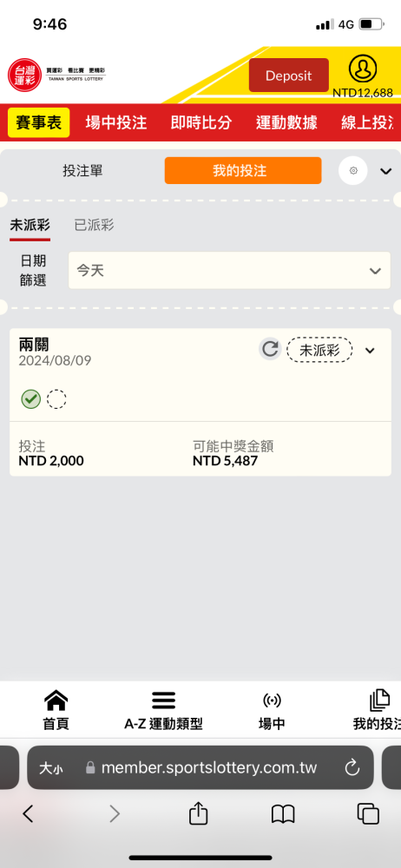Open Safari bookmarks book icon
Image resolution: width=401 pixels, height=868 pixels.
pyautogui.click(x=283, y=814)
